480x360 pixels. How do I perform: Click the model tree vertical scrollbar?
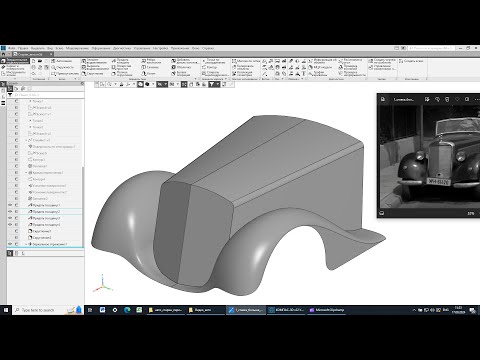coord(83,207)
